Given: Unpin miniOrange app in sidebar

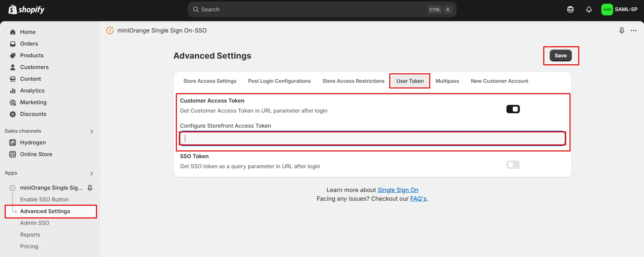Looking at the screenshot, I should point(90,188).
